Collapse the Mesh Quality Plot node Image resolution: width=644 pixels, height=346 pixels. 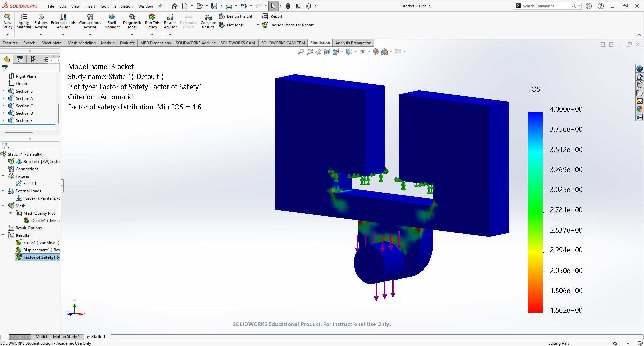click(x=11, y=213)
